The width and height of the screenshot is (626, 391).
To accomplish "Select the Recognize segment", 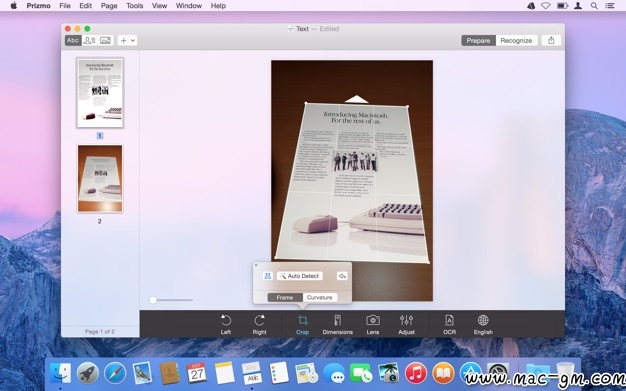I will (516, 40).
